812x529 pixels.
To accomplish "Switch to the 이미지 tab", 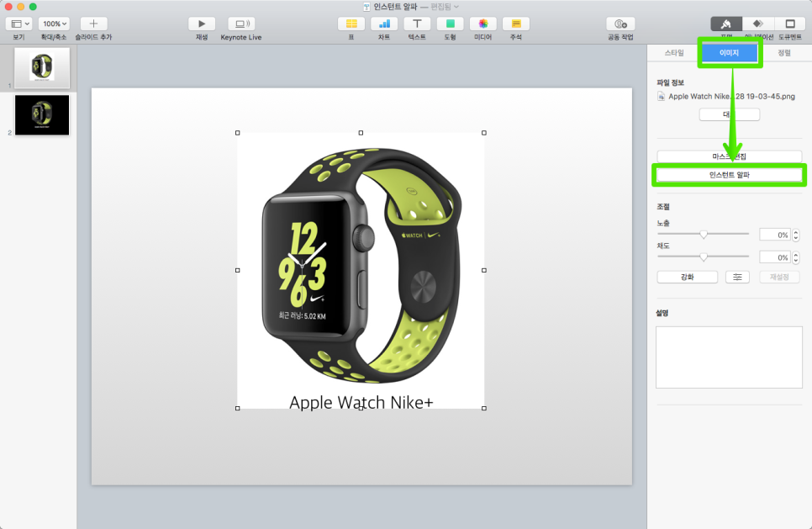I will (729, 53).
